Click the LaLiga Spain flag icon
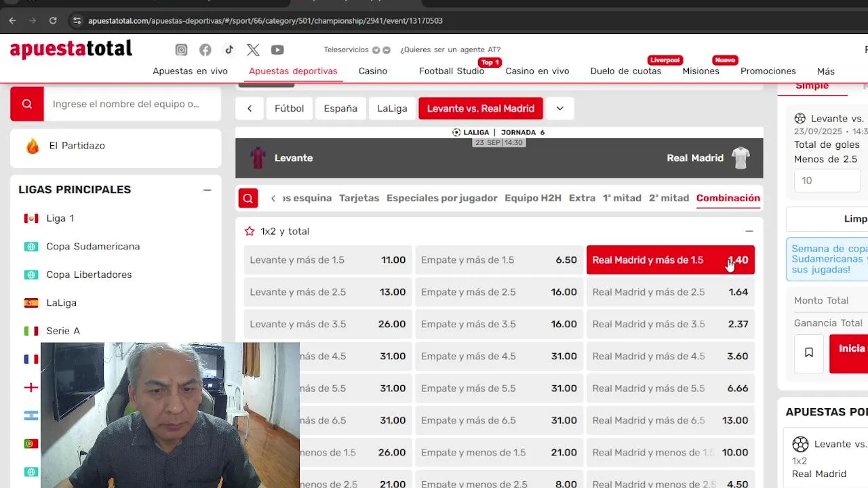This screenshot has height=488, width=868. (x=31, y=303)
